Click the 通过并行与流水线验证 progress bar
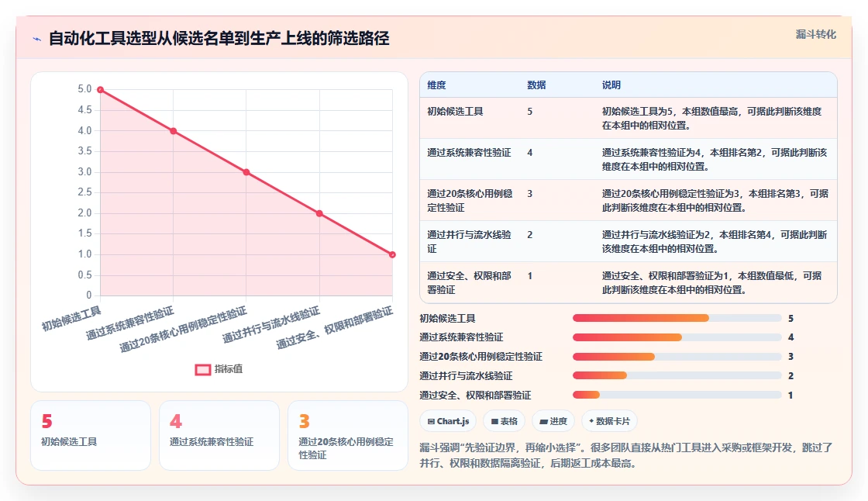Image resolution: width=868 pixels, height=501 pixels. pyautogui.click(x=677, y=375)
